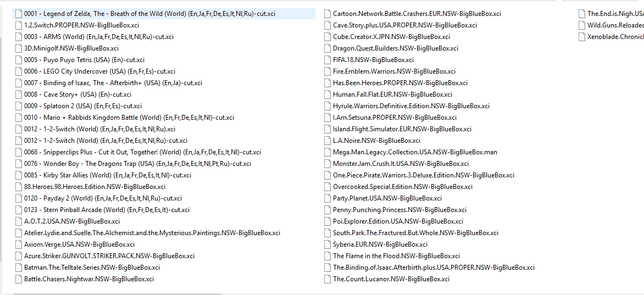Select 0085 - Kirby Star Allies file
Screen dimensions: 644x295
pos(107,175)
